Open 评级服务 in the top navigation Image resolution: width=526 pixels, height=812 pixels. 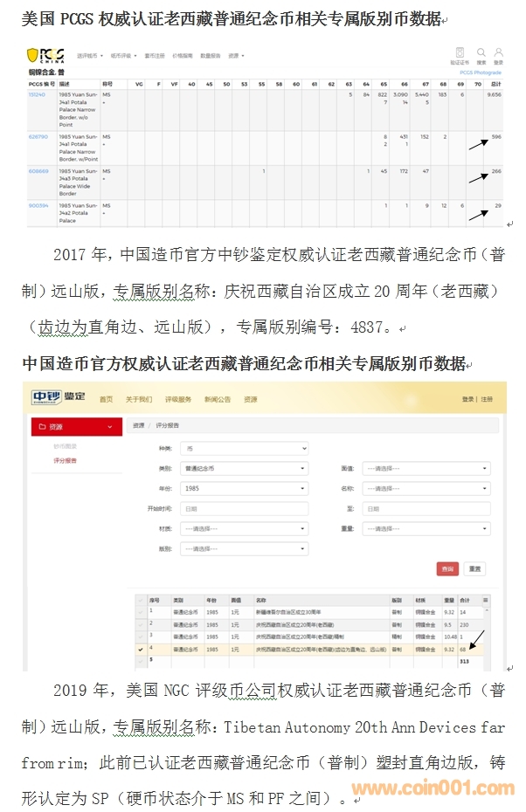pyautogui.click(x=177, y=399)
